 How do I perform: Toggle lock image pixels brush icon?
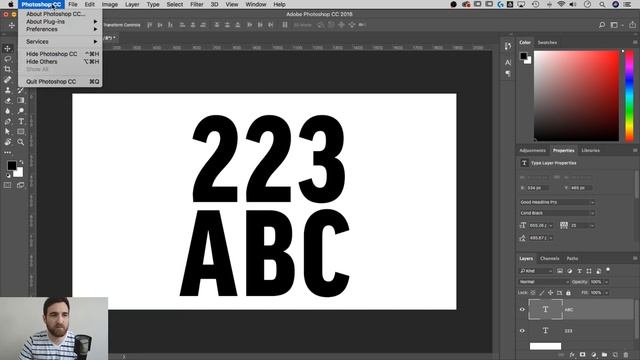[x=542, y=293]
